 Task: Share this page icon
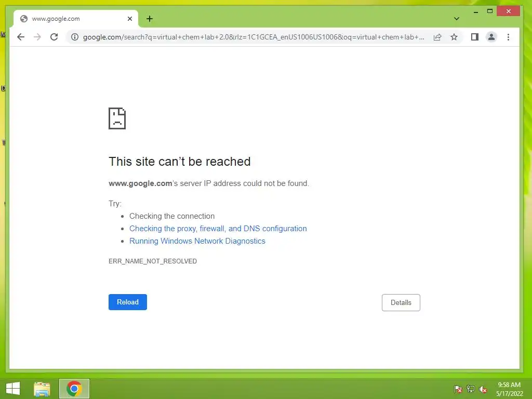[437, 37]
